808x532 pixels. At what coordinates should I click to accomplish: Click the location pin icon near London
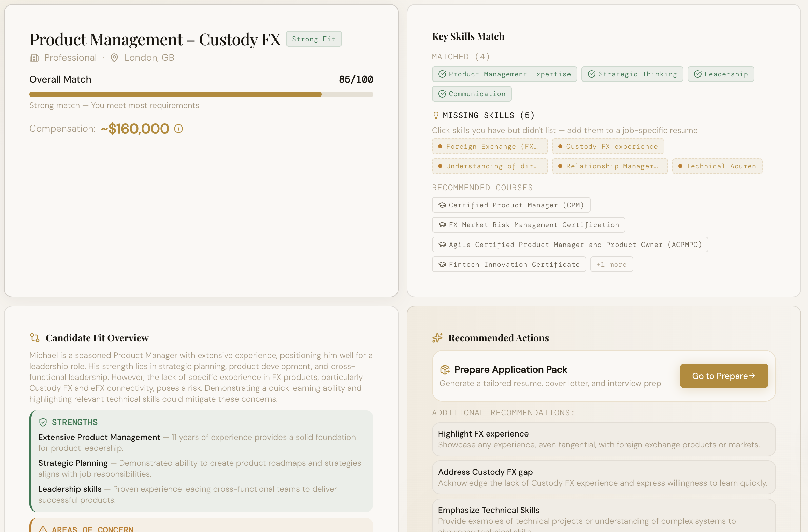click(114, 58)
